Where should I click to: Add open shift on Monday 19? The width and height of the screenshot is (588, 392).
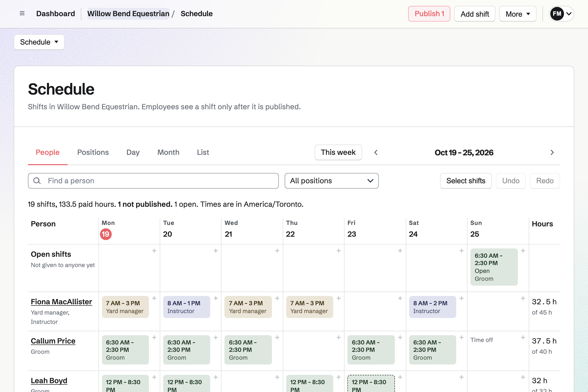click(154, 251)
